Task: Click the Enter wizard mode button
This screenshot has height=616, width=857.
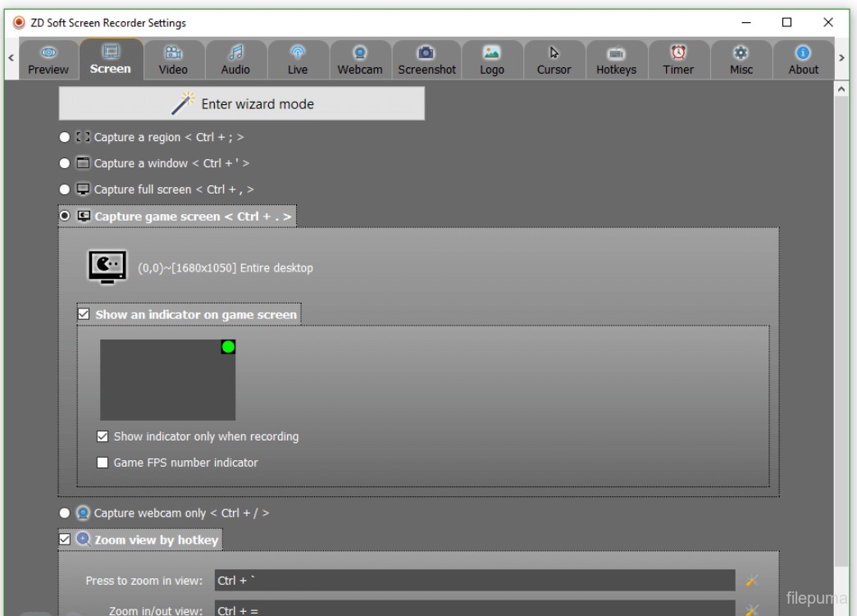Action: pyautogui.click(x=242, y=104)
